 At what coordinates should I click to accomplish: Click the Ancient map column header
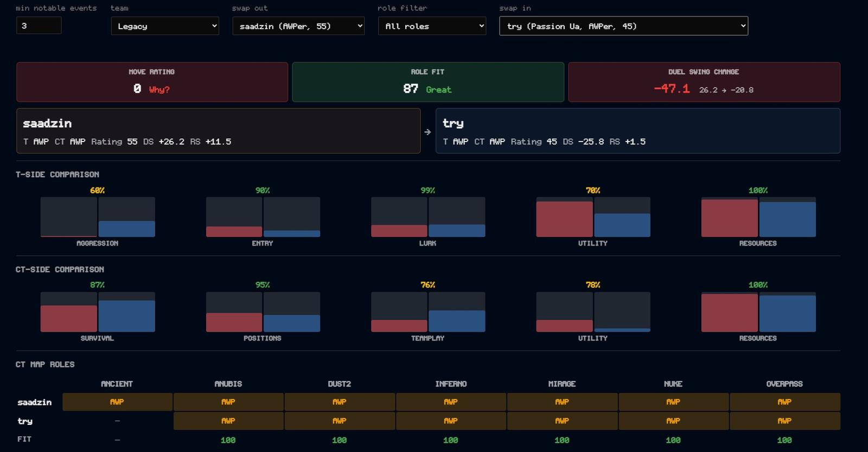117,384
